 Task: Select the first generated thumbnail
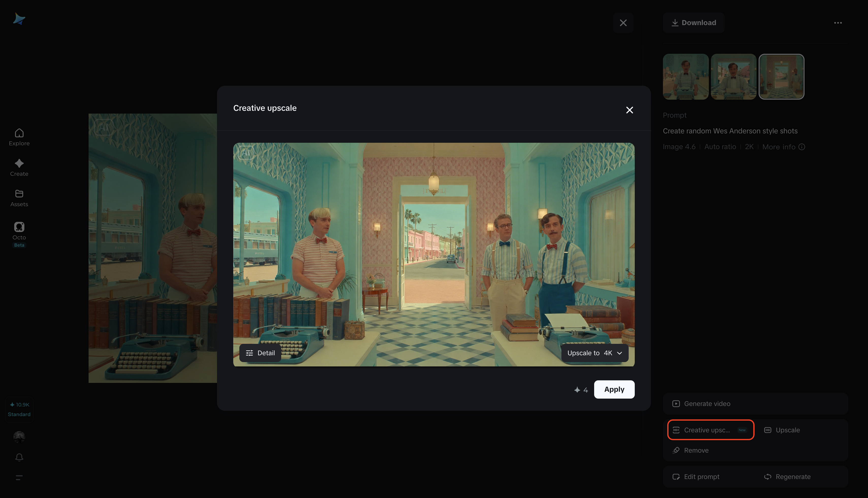point(686,77)
